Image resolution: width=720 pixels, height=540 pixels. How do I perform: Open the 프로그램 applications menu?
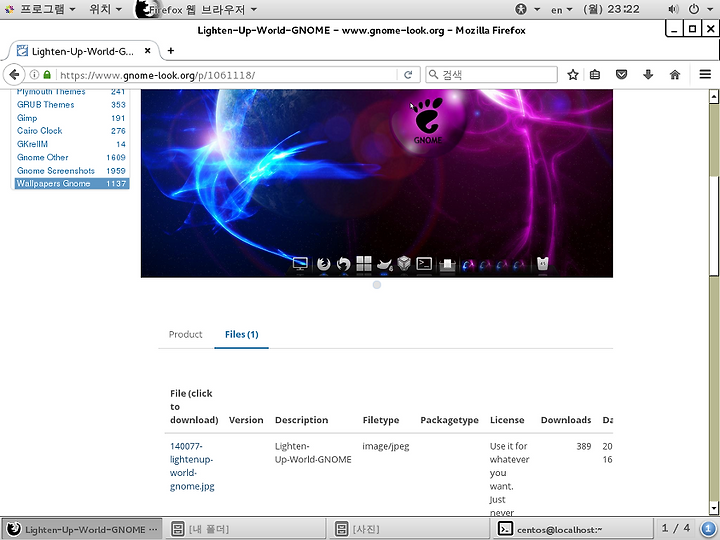coord(41,9)
